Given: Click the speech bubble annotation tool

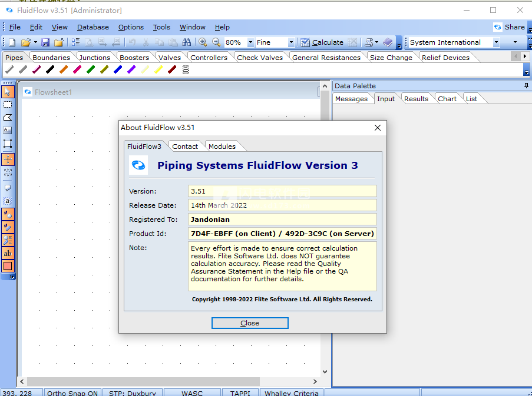Looking at the screenshot, I should (x=8, y=188).
